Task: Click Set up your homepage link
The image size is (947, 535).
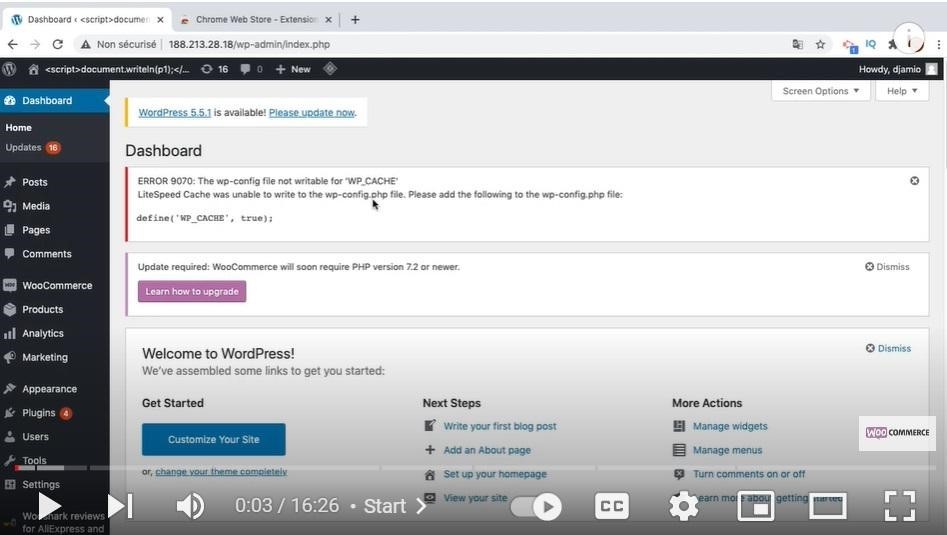Action: coord(495,474)
